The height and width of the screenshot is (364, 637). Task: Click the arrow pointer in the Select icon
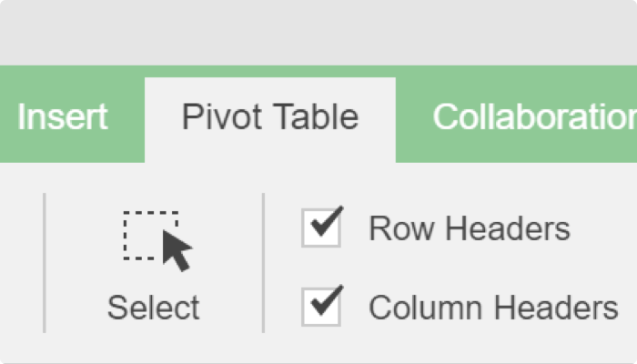(177, 250)
